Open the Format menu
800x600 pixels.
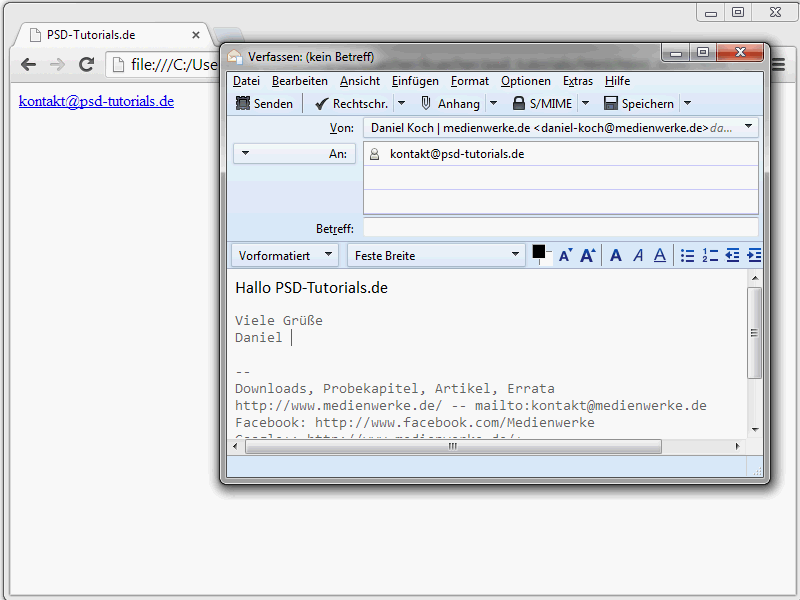(469, 81)
